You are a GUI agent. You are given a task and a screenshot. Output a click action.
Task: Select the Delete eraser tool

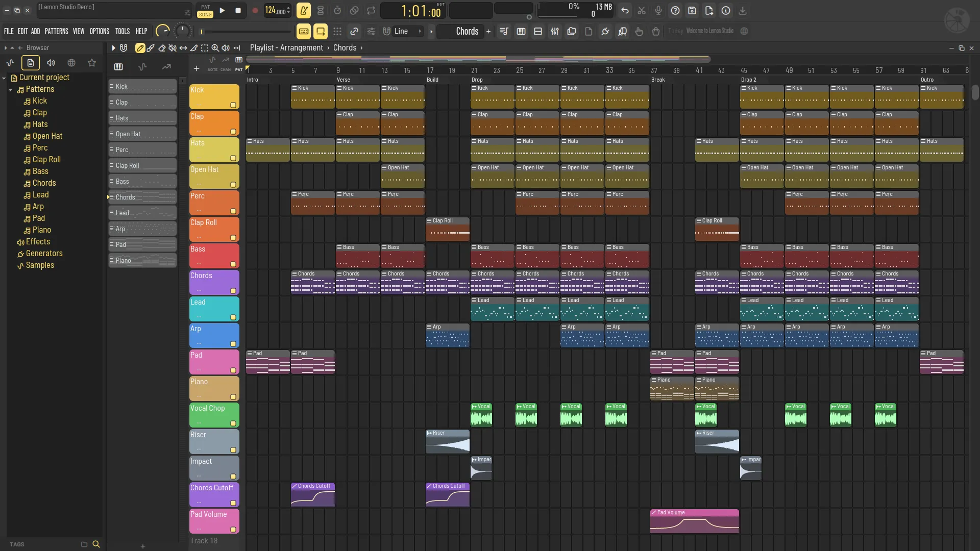[162, 48]
